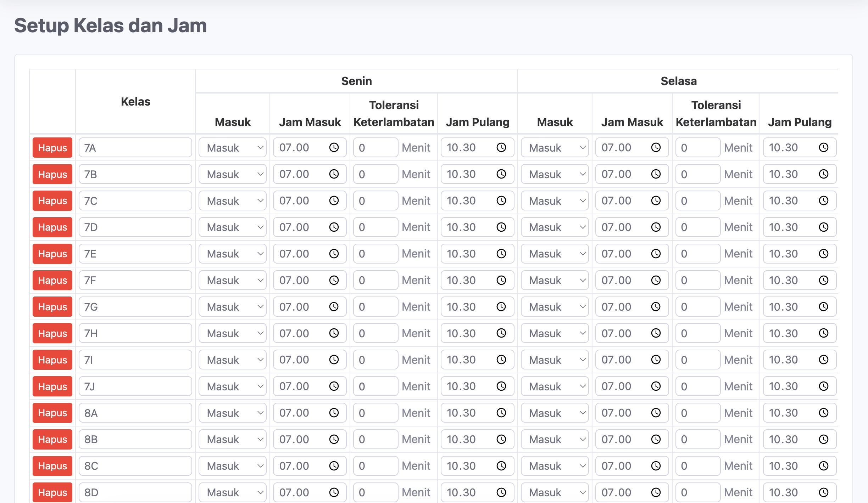Open clock picker for 7C Selasa Jam Pulang
The image size is (868, 503).
tap(824, 200)
